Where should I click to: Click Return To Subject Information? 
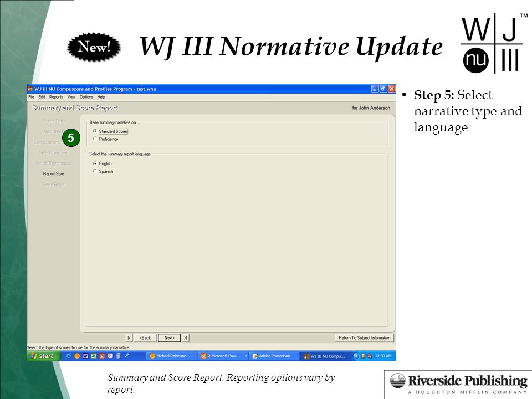click(x=365, y=338)
